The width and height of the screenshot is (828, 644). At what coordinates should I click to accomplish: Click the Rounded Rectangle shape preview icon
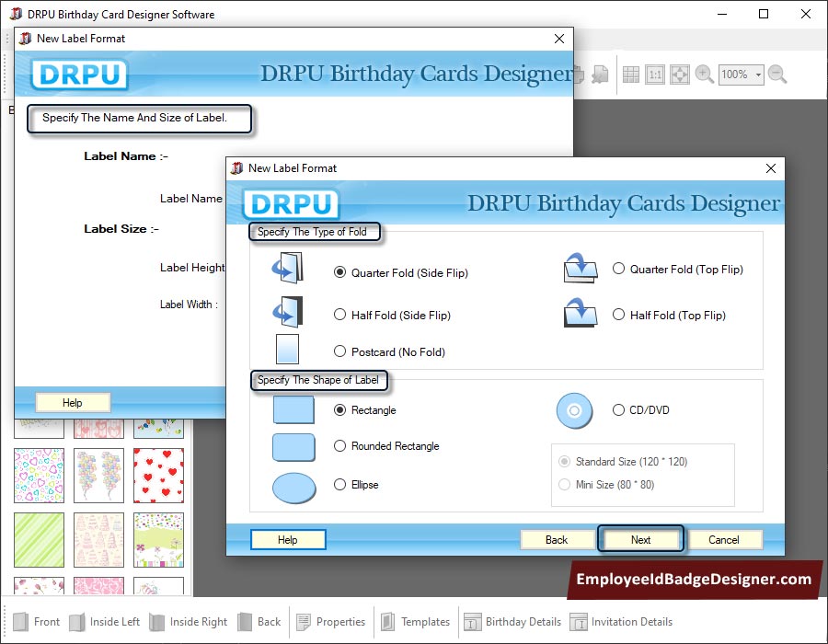click(293, 448)
